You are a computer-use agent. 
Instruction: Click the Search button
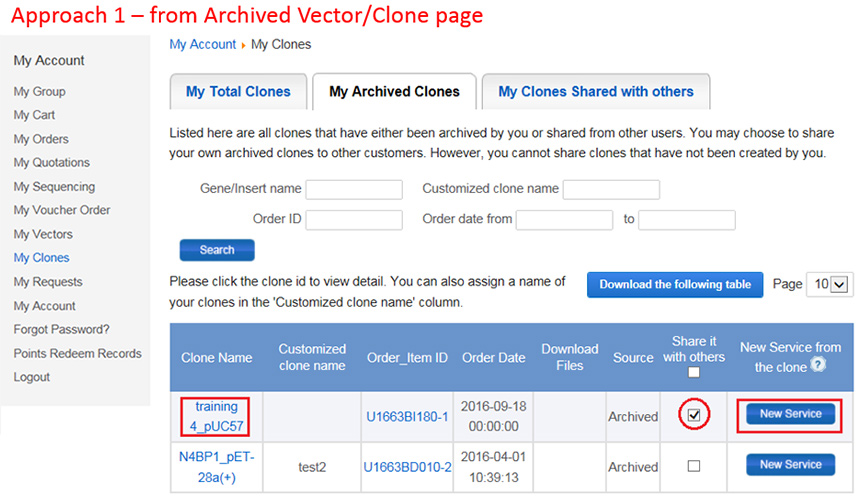[217, 250]
